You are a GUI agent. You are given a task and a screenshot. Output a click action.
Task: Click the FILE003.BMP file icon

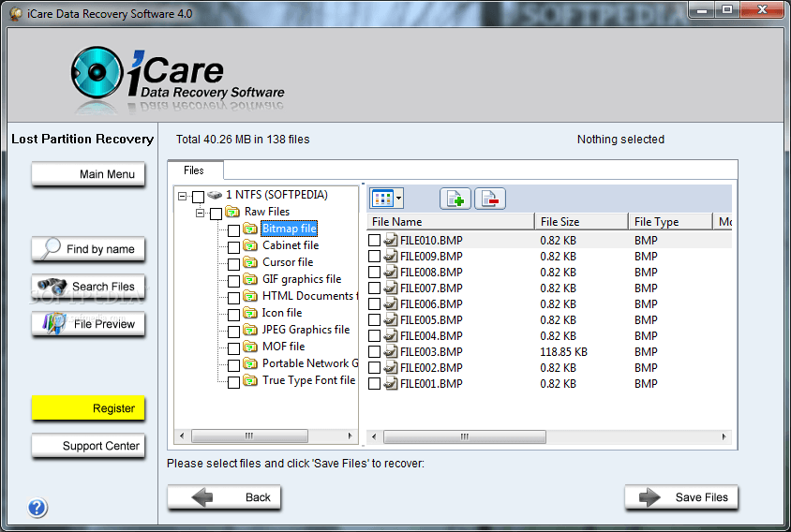point(391,351)
